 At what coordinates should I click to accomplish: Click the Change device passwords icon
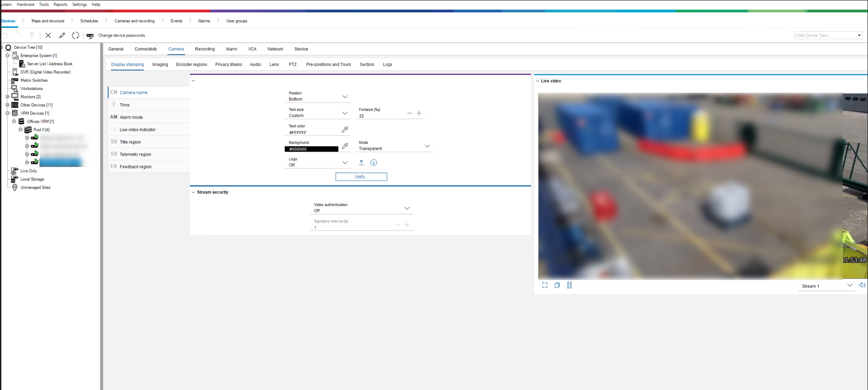[x=90, y=36]
